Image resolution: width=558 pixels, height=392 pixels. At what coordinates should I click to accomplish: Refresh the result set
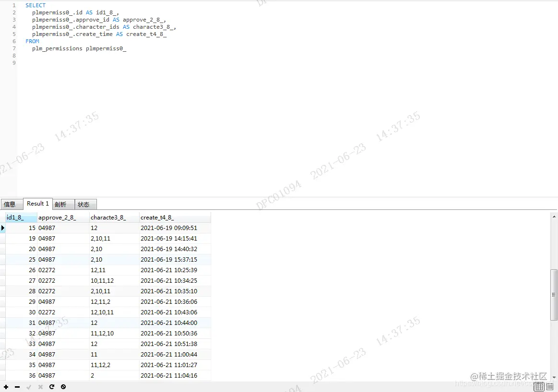(52, 387)
